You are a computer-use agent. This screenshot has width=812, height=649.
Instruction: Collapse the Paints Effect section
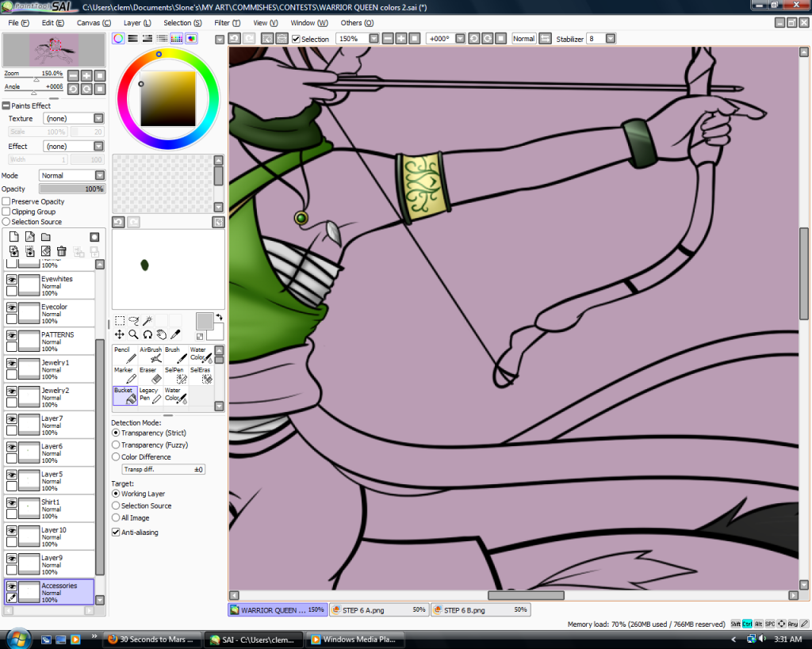coord(6,105)
